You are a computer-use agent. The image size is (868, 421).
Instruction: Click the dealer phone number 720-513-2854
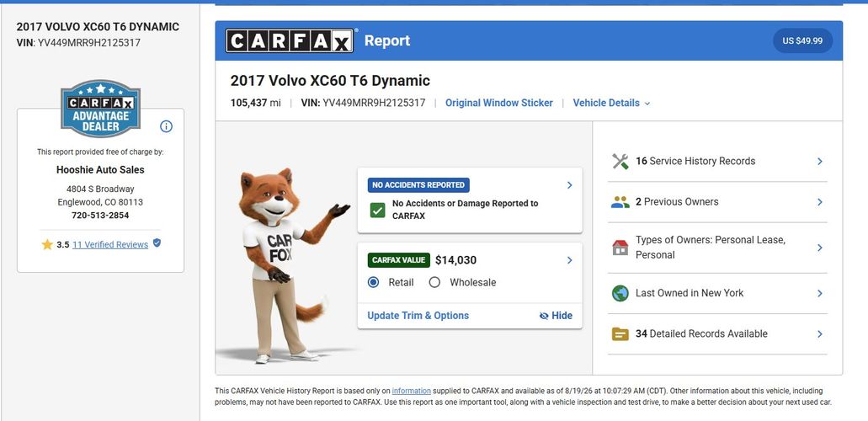click(x=100, y=216)
